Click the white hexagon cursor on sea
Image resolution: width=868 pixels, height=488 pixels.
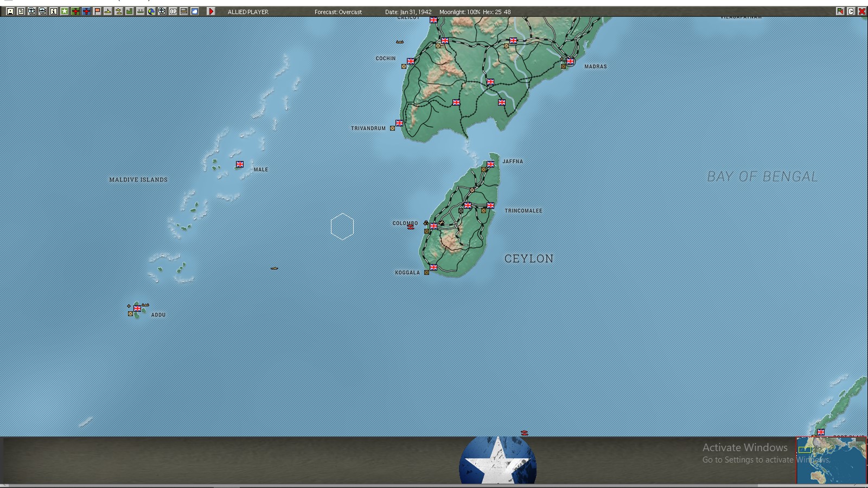click(342, 227)
